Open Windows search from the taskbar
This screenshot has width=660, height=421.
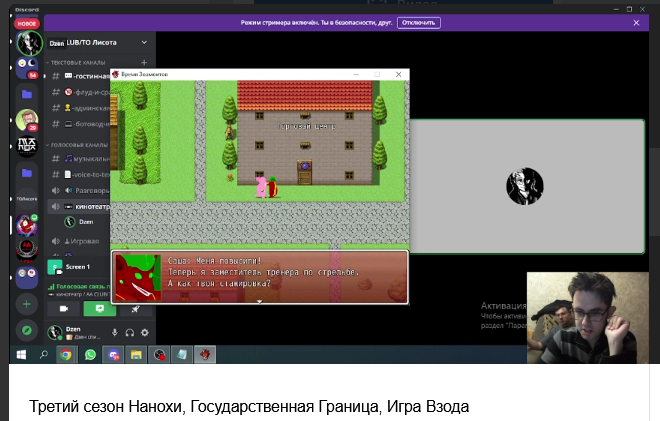click(44, 355)
